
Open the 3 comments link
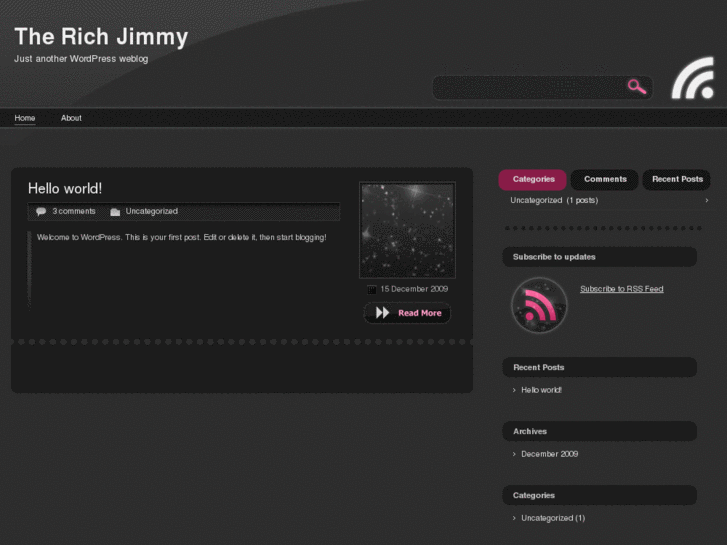pyautogui.click(x=74, y=211)
